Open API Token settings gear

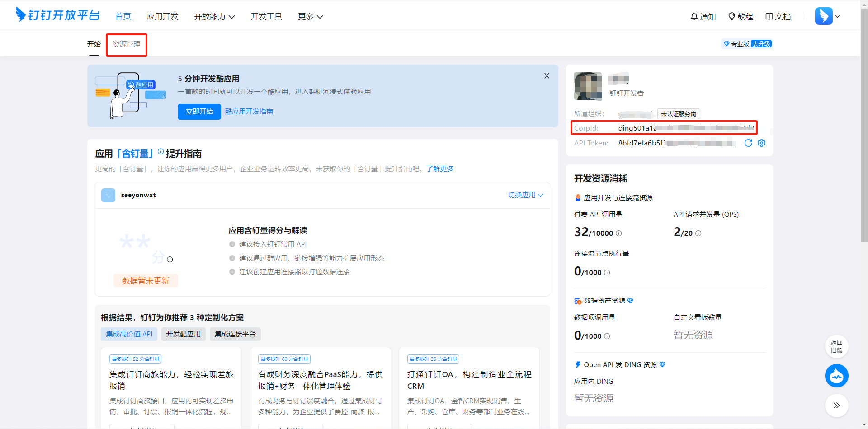tap(762, 143)
